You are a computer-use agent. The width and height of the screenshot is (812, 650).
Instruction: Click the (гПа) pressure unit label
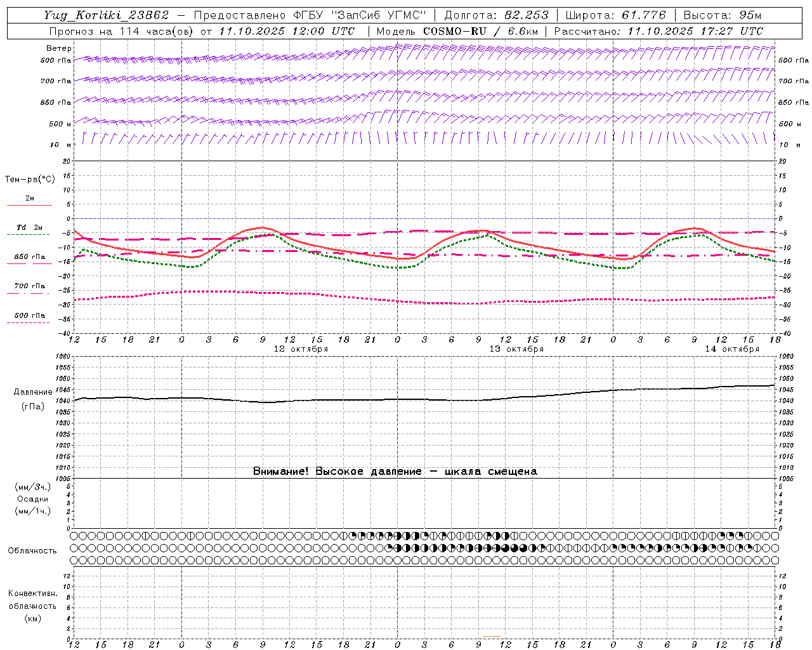33,407
